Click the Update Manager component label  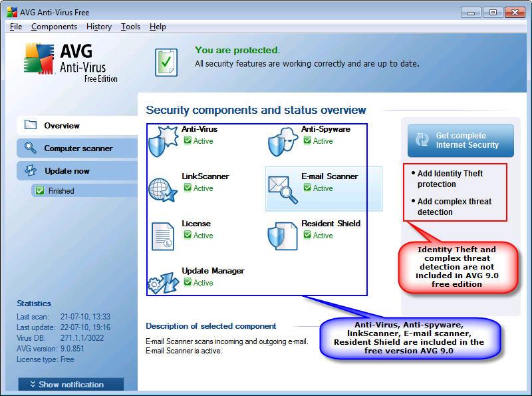coord(213,271)
